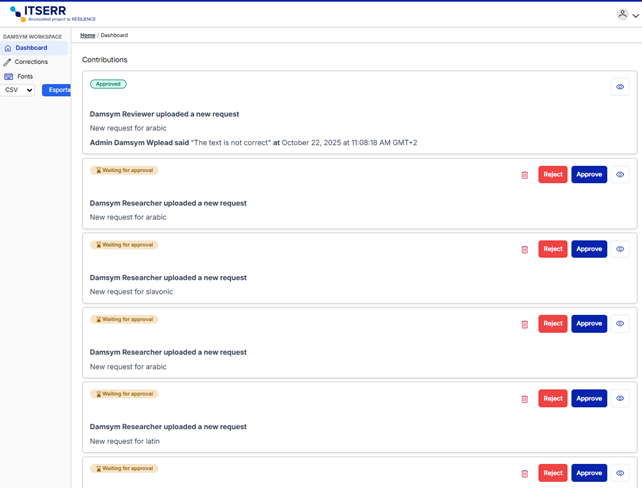Open the Fonts sidebar item
This screenshot has height=488, width=642.
coord(25,76)
